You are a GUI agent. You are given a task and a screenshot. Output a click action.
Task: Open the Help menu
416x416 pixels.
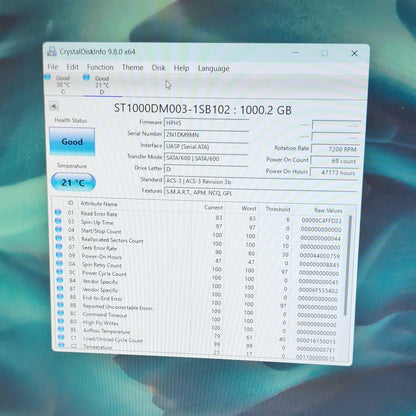pos(181,68)
